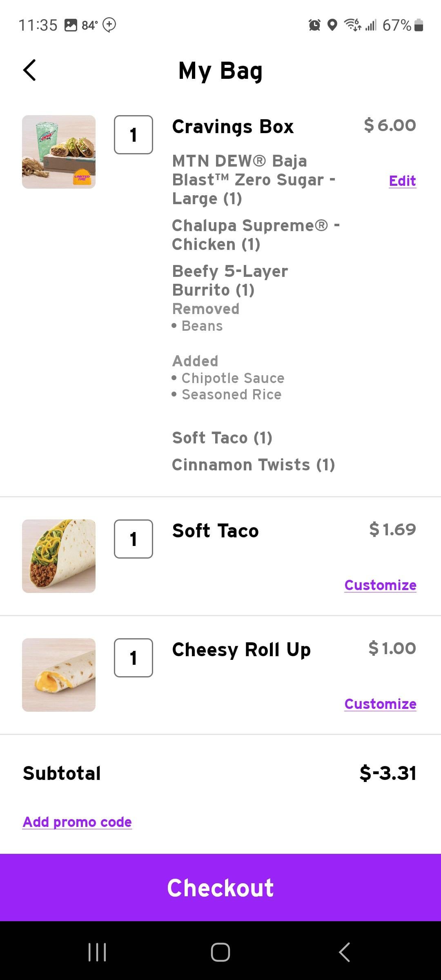This screenshot has width=441, height=980.
Task: Open the Cheesy Roll Up quantity selector
Action: click(x=134, y=658)
